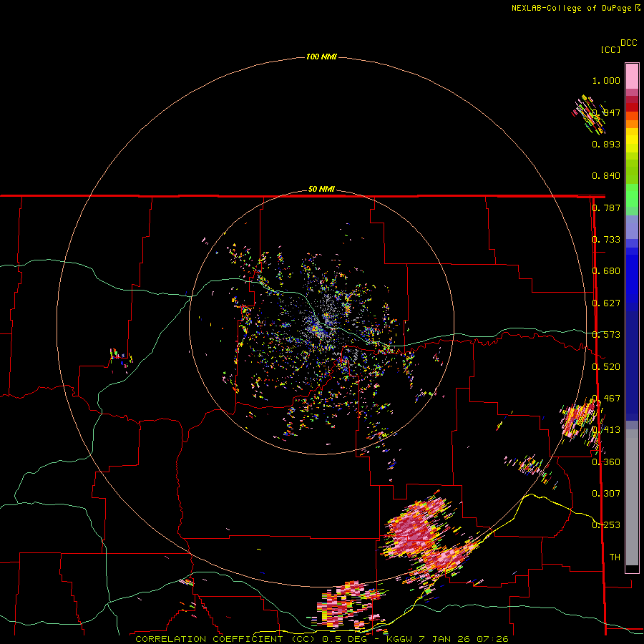Click the 07:26 timestamp in the caption
Image resolution: width=644 pixels, height=644 pixels.
(x=492, y=639)
